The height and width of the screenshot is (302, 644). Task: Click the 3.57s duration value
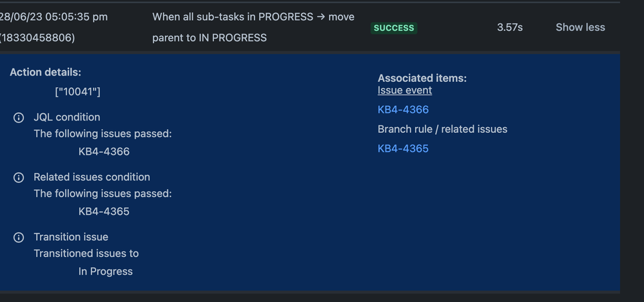(510, 28)
